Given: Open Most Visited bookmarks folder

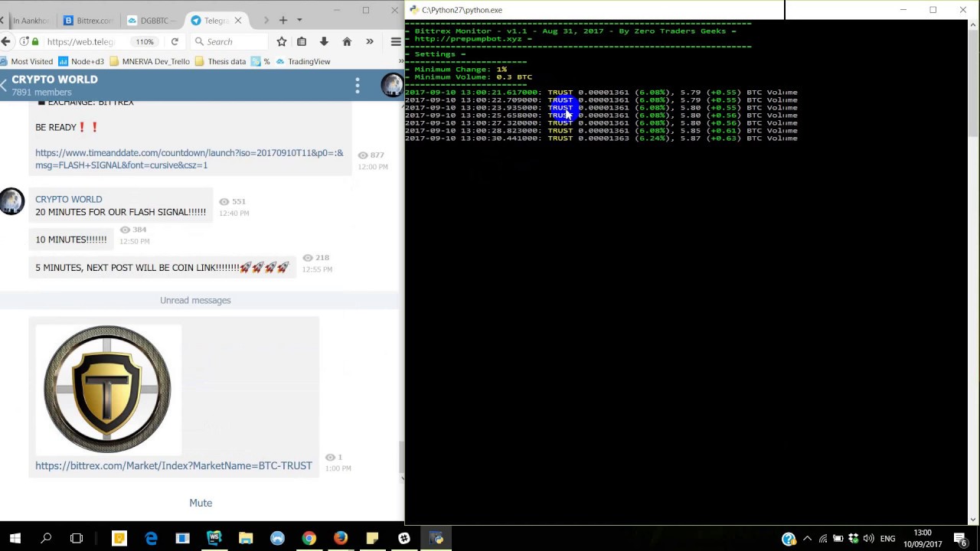Looking at the screenshot, I should (x=27, y=61).
